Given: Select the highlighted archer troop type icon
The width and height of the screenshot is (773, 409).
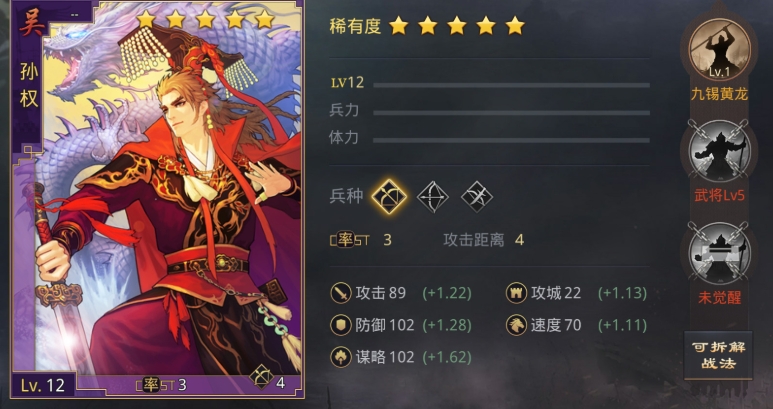Looking at the screenshot, I should pos(389,197).
